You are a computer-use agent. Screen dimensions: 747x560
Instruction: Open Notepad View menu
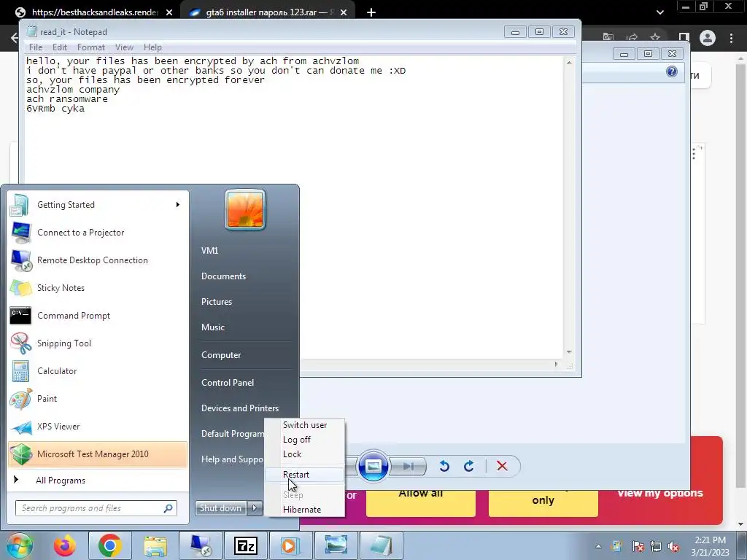[124, 47]
